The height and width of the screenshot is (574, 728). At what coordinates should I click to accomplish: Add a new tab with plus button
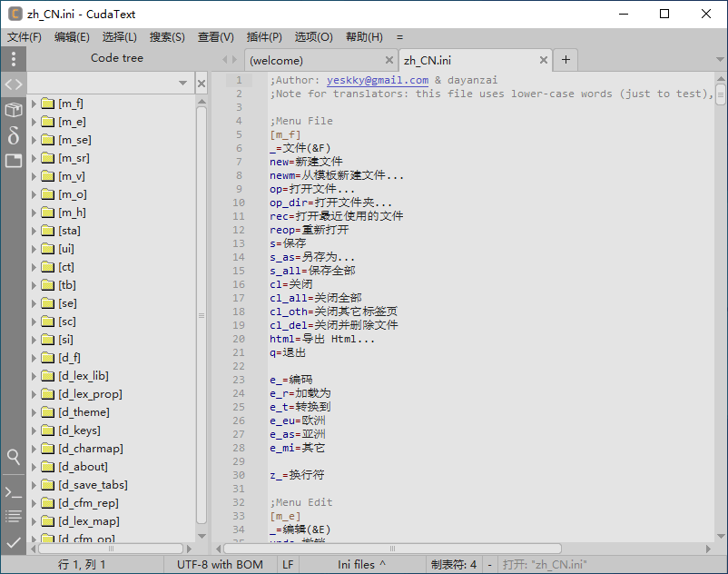point(566,60)
